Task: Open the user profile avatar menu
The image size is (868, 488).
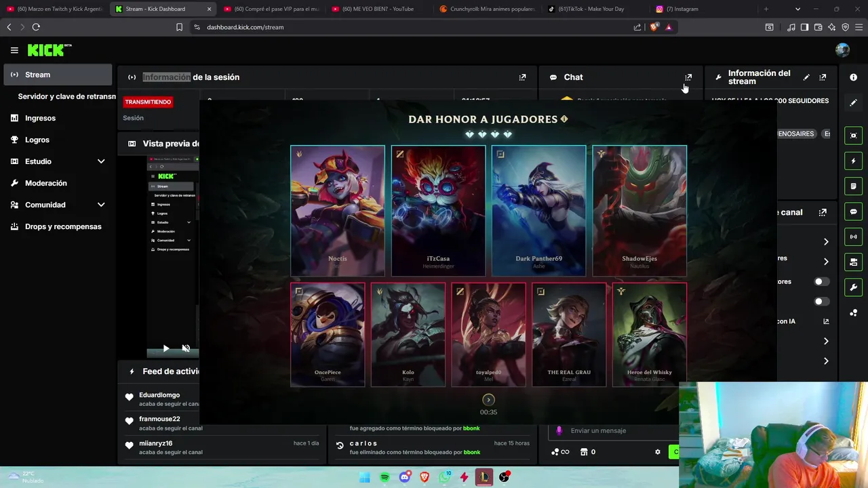Action: click(x=842, y=50)
